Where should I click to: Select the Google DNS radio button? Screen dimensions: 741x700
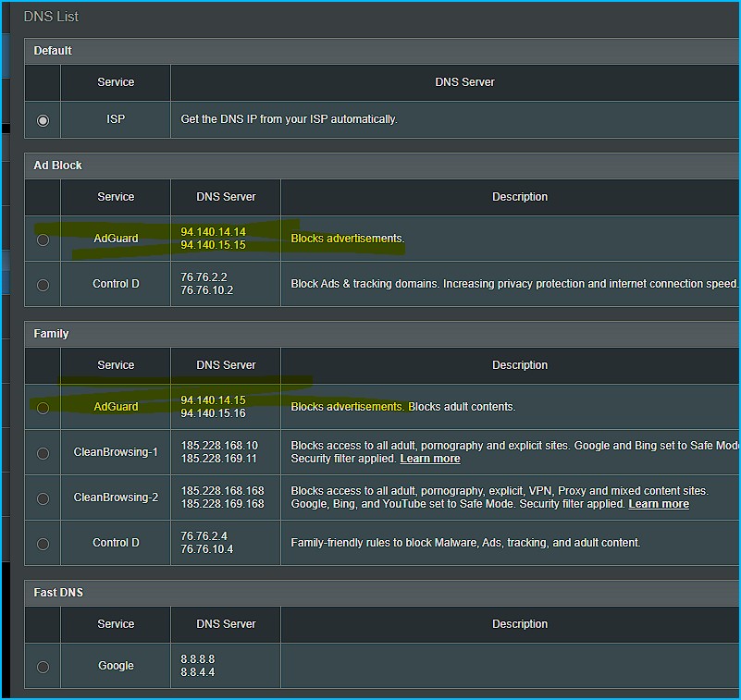coord(43,667)
